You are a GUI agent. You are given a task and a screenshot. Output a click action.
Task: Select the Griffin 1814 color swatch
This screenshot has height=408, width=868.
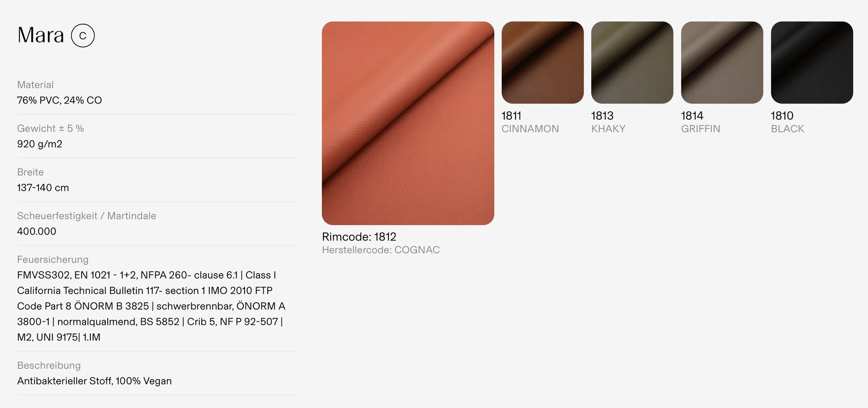(x=722, y=62)
